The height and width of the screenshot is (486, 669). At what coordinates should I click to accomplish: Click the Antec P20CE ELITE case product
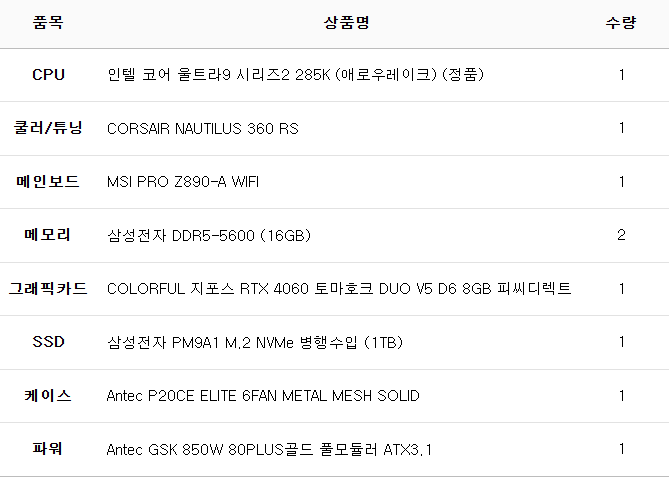(x=263, y=395)
